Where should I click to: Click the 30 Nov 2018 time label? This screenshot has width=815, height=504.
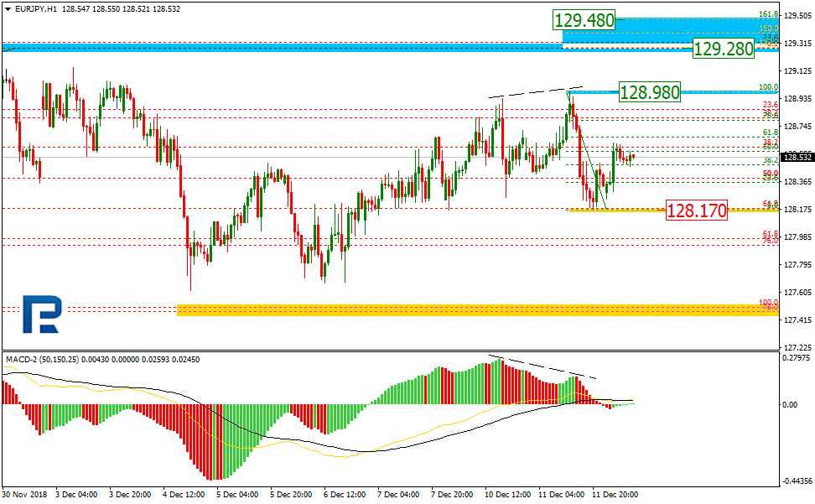(x=24, y=494)
